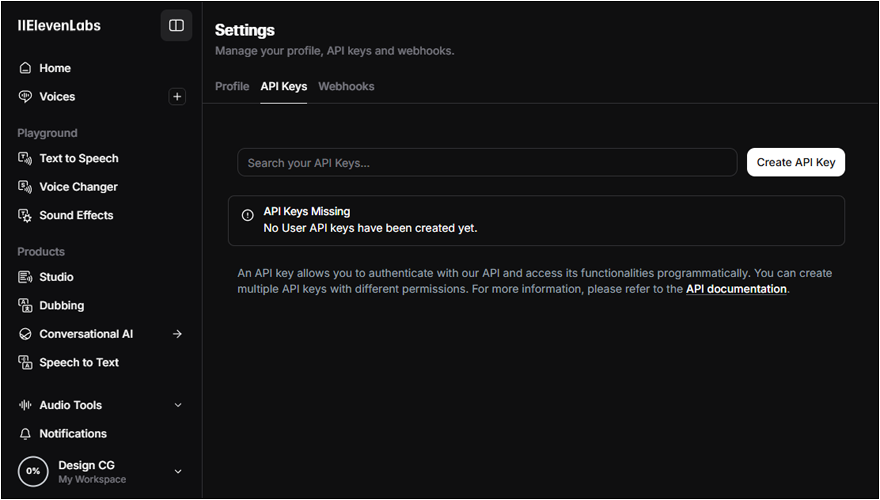Viewport: 880px width, 500px height.
Task: Switch to the Profile tab
Action: [232, 86]
